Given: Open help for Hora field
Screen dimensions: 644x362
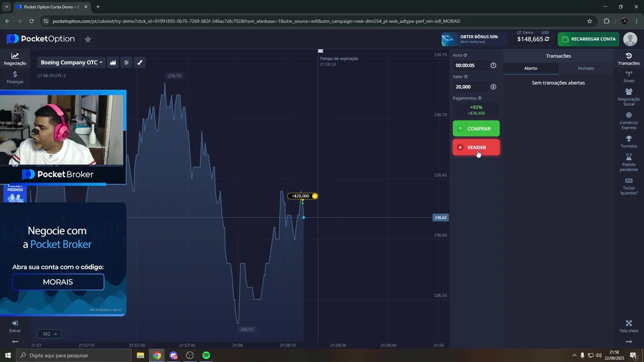Looking at the screenshot, I should [465, 55].
